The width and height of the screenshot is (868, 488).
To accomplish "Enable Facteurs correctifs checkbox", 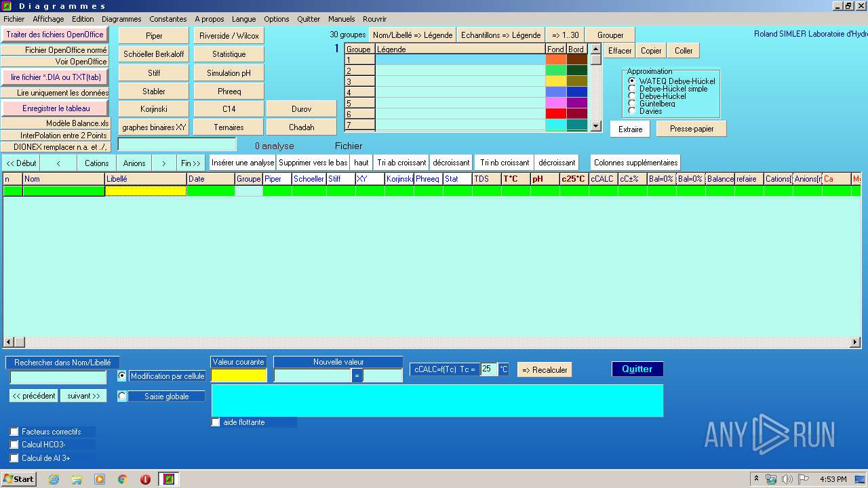I will [14, 432].
